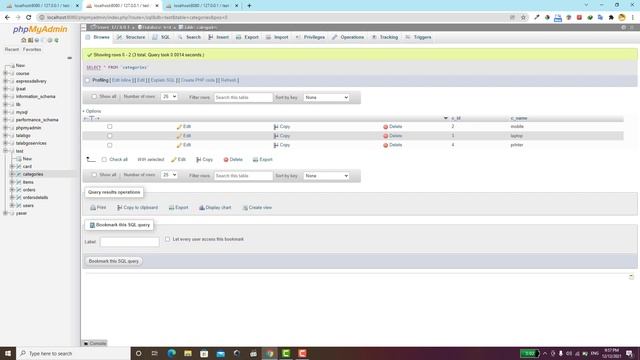Click With selected Copy action
Viewport: 640px width, 360px height.
[204, 160]
